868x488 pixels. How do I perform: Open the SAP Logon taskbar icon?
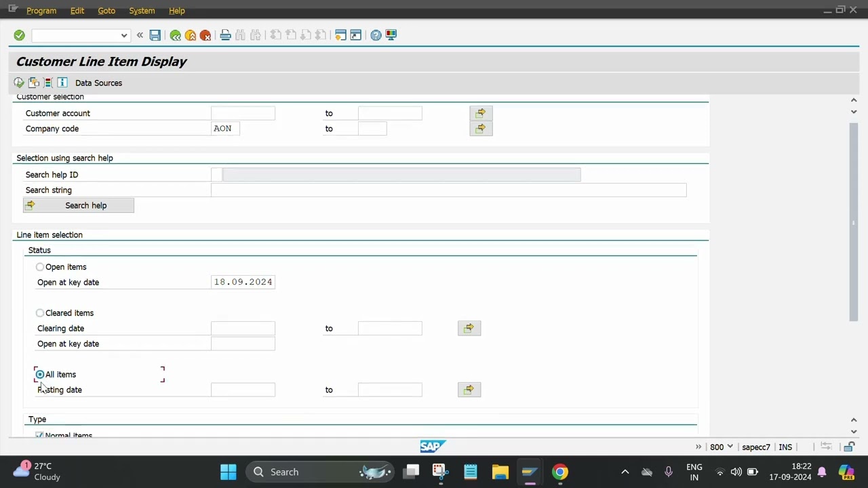point(530,472)
